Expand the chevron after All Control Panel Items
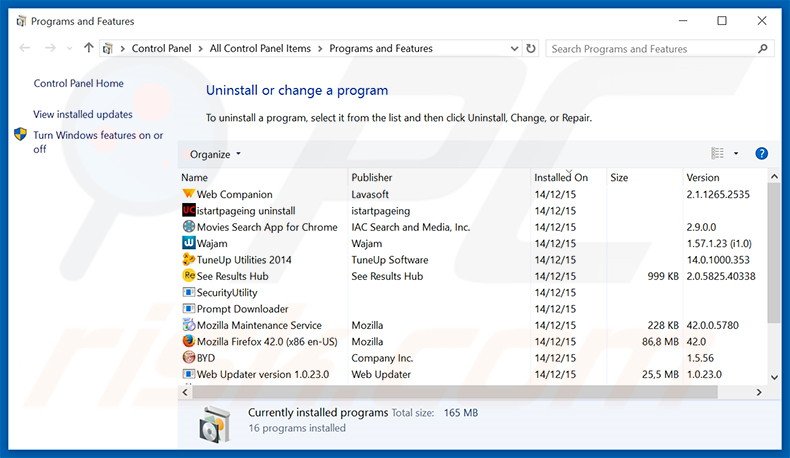This screenshot has height=458, width=790. pos(320,49)
